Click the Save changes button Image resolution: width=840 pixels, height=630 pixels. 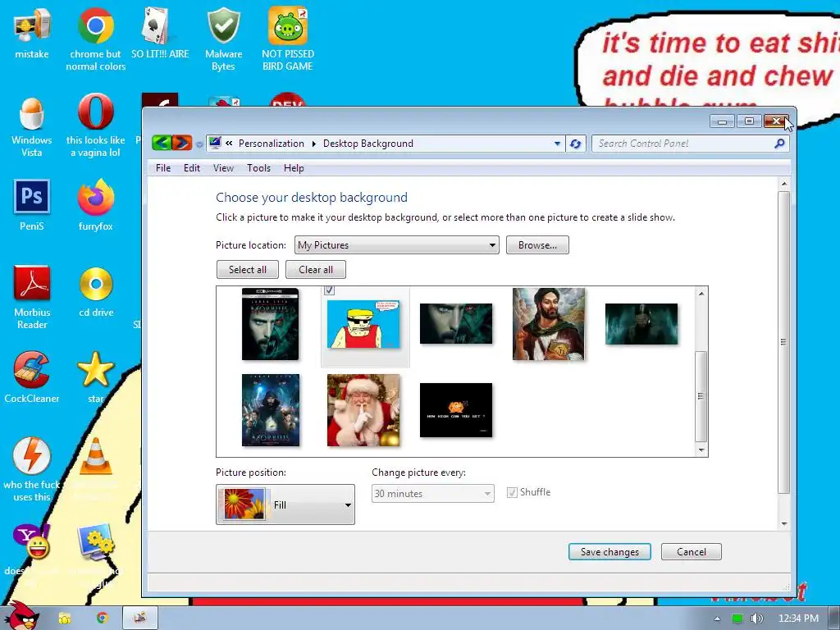point(609,552)
